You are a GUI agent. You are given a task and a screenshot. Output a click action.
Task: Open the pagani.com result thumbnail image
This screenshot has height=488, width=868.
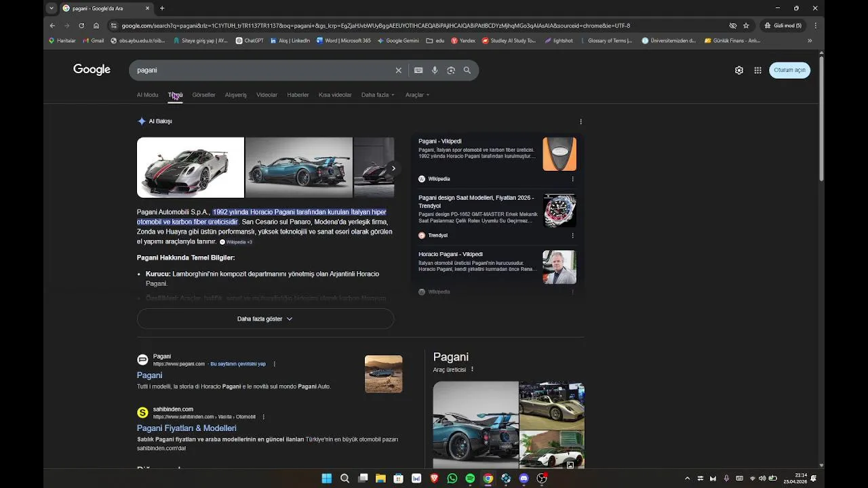384,374
